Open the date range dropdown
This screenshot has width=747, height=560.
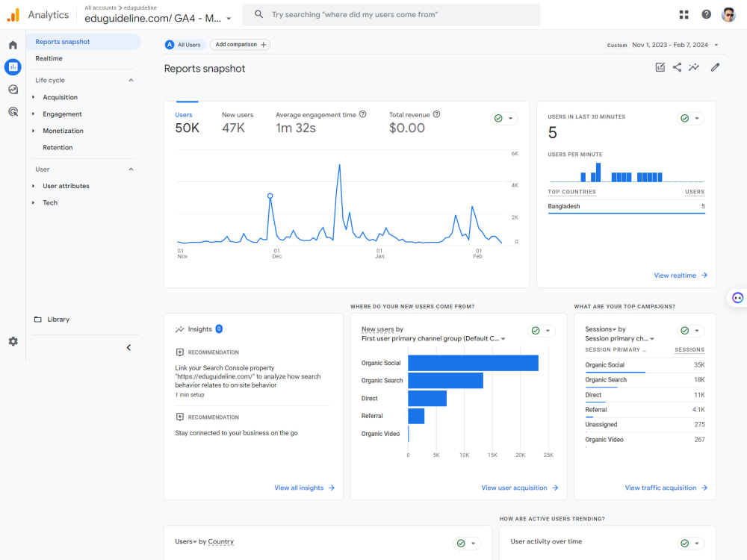pos(716,45)
